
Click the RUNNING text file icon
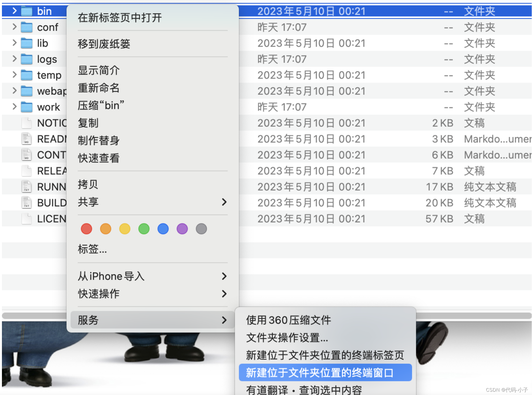[26, 187]
